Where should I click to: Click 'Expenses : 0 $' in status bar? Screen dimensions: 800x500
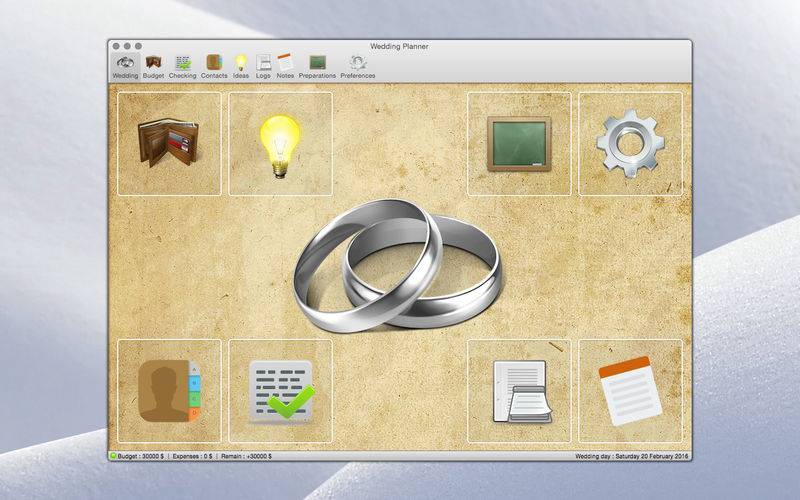(192, 456)
